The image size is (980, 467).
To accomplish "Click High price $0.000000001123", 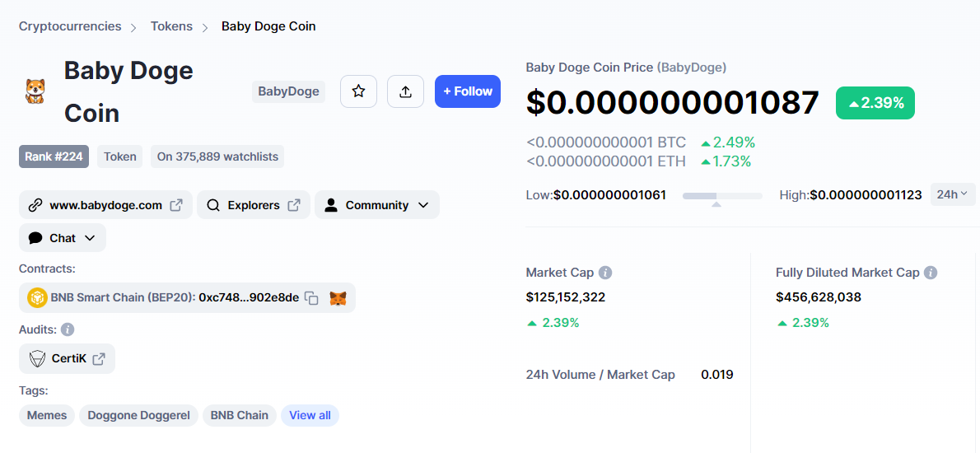I will pos(866,195).
